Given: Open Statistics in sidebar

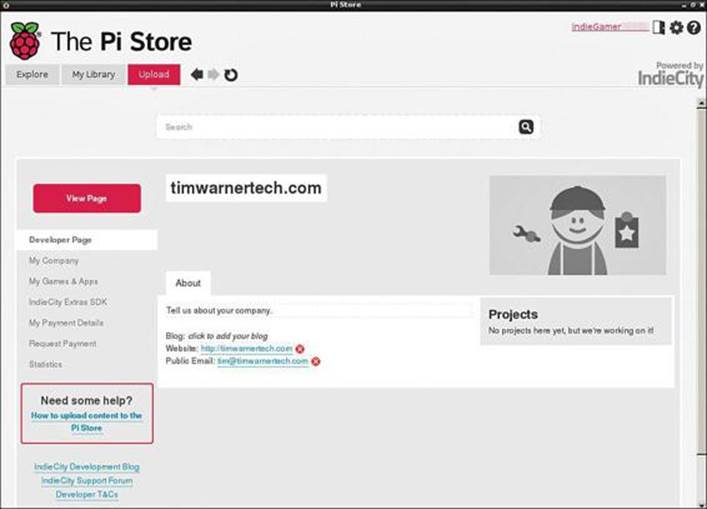Looking at the screenshot, I should [46, 364].
